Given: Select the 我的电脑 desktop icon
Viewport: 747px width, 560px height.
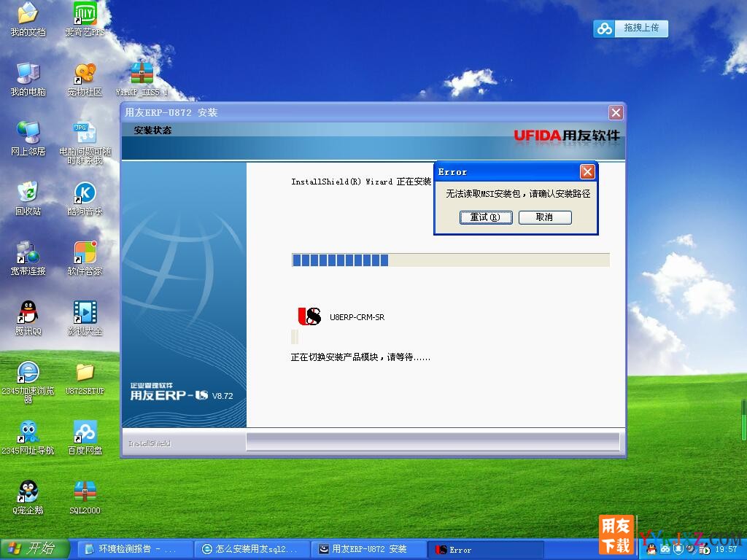Looking at the screenshot, I should click(x=28, y=79).
